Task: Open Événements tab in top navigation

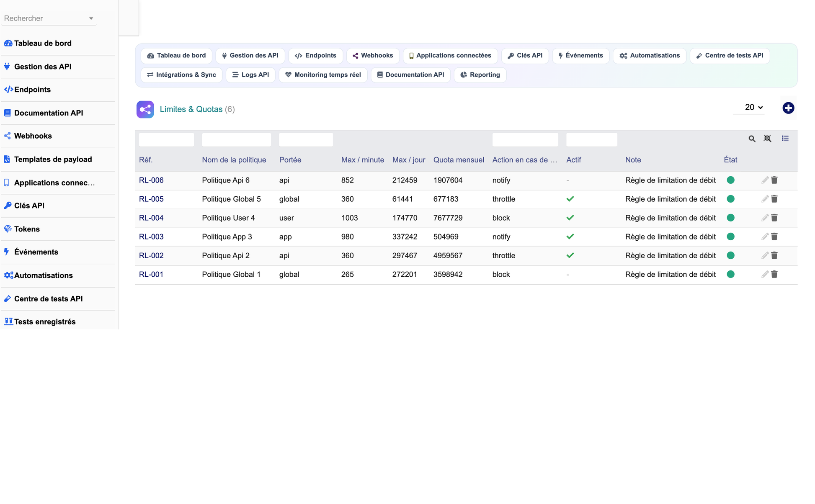Action: tap(580, 56)
